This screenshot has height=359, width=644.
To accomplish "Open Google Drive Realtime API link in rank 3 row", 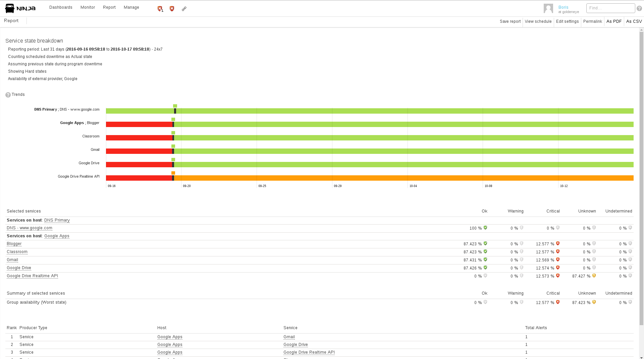I will [x=309, y=352].
